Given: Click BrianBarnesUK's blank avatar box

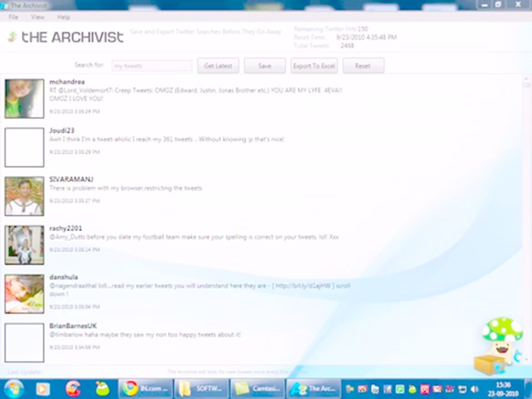Looking at the screenshot, I should [x=24, y=342].
